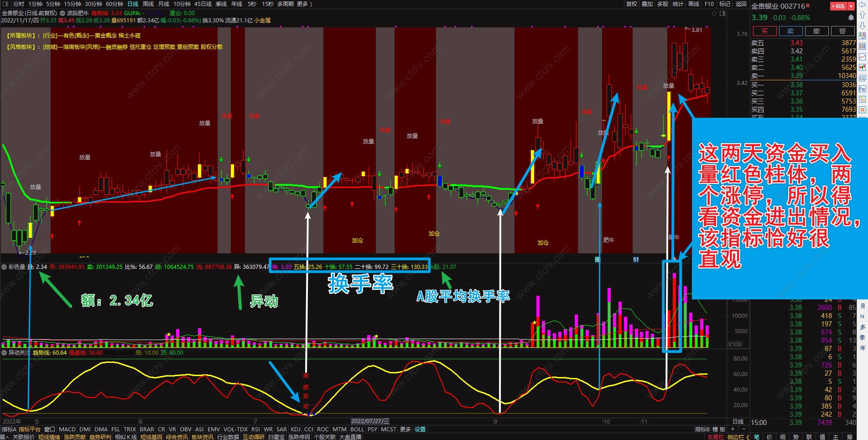Screen dimensions: 868x440
Task: Select the 60分钟 period tab
Action: click(114, 4)
